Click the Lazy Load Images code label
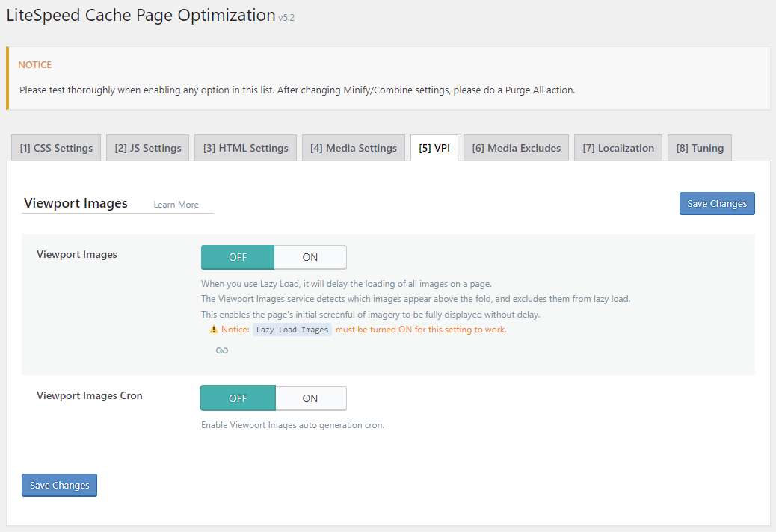This screenshot has height=532, width=776. coord(292,330)
